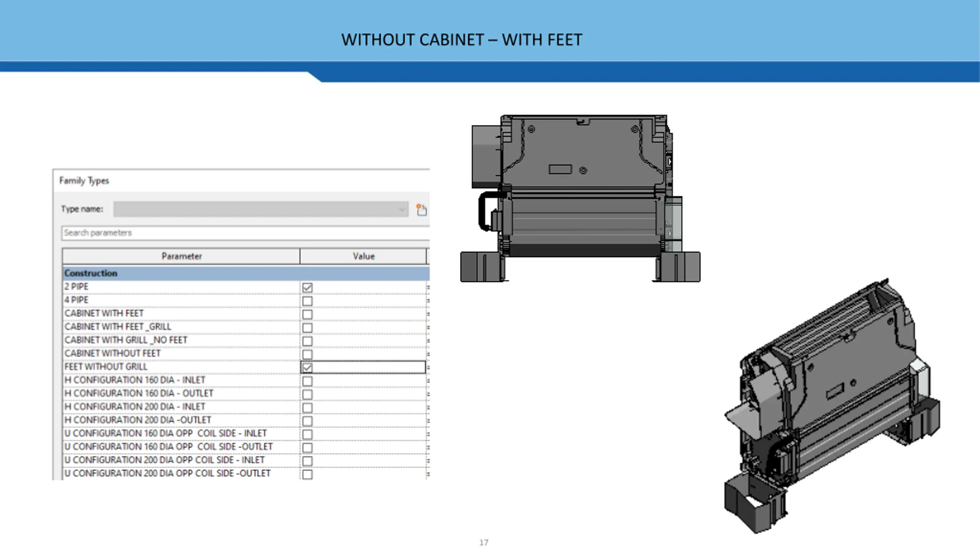Image resolution: width=980 pixels, height=551 pixels.
Task: Select the CABINET WITHOUT FEET label
Action: coord(113,354)
